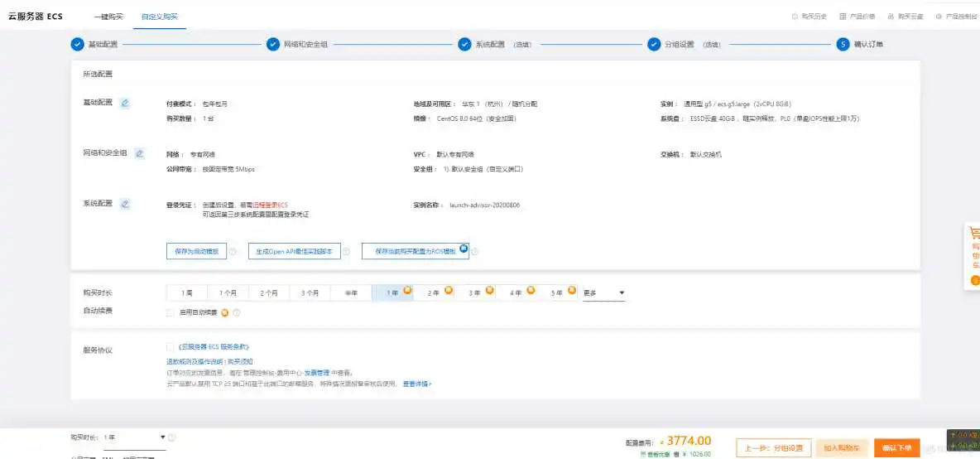Click orange badge beside 启用自动续费
980x459 pixels.
click(225, 312)
